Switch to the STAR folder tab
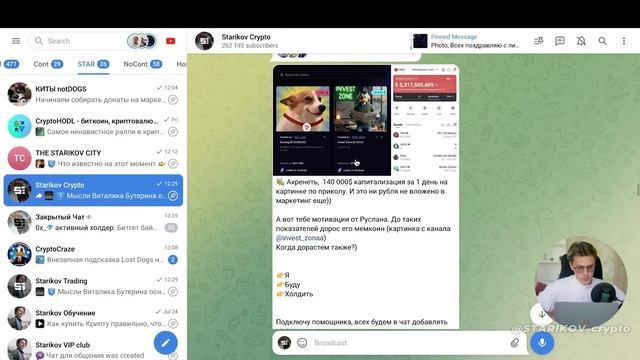 (x=93, y=64)
